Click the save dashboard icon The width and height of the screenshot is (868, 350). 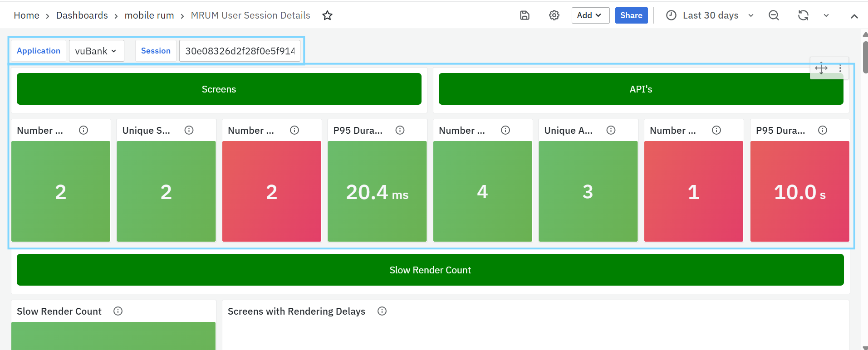pos(525,15)
